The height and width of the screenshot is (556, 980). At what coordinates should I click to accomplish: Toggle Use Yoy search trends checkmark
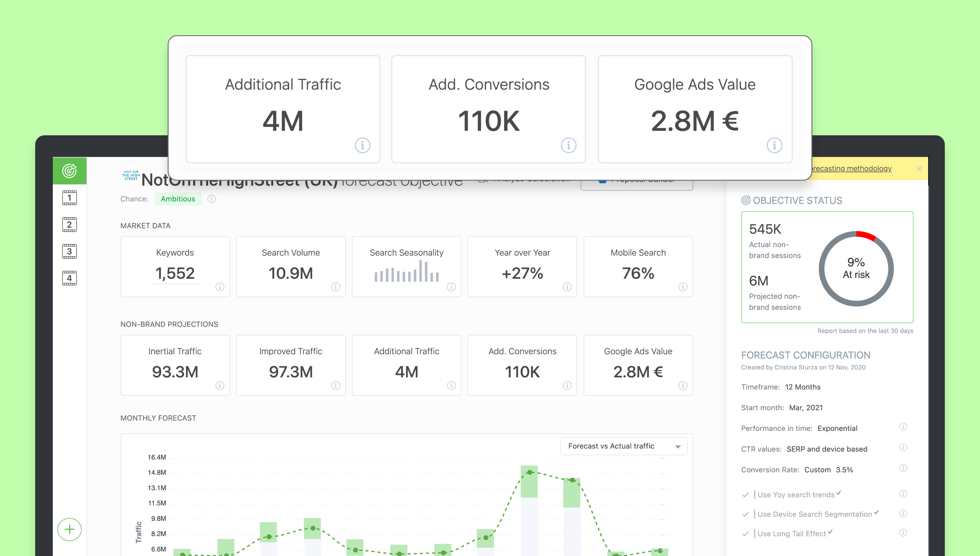point(745,495)
